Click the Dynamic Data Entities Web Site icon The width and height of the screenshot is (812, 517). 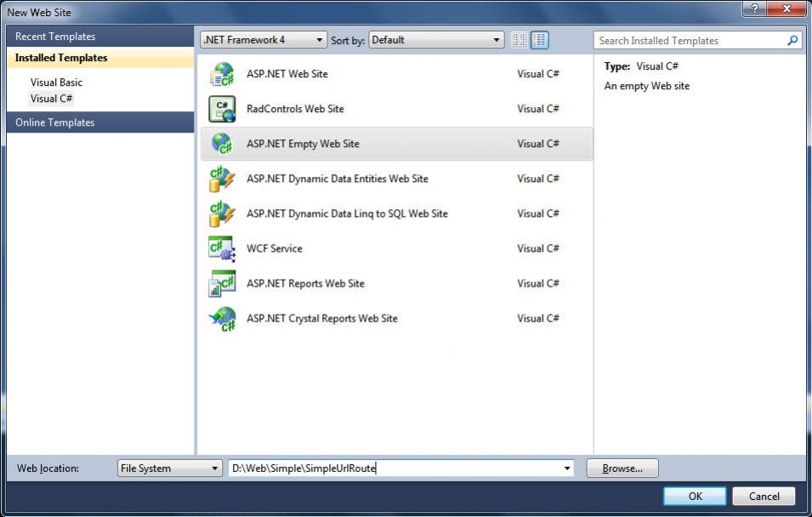tap(222, 179)
